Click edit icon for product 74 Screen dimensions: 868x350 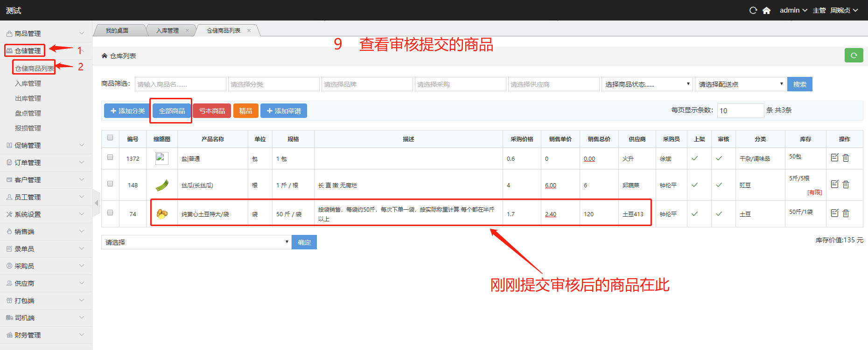coord(835,213)
